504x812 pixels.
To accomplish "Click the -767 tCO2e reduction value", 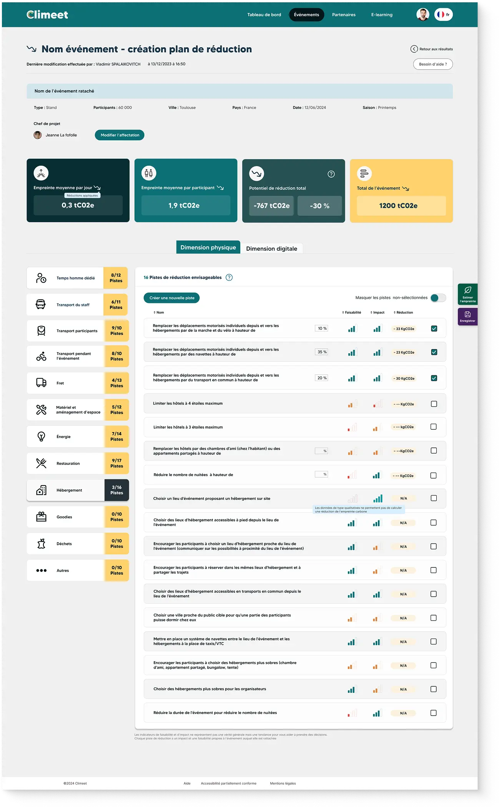I will click(271, 206).
